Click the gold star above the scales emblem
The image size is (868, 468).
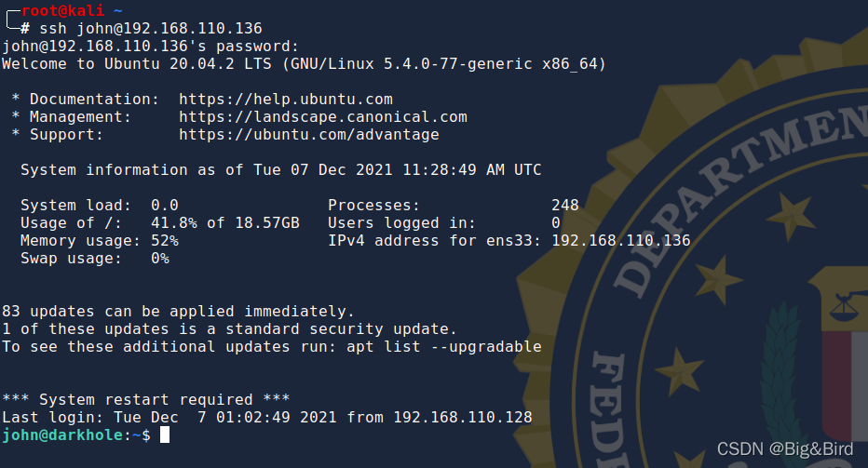click(x=793, y=212)
